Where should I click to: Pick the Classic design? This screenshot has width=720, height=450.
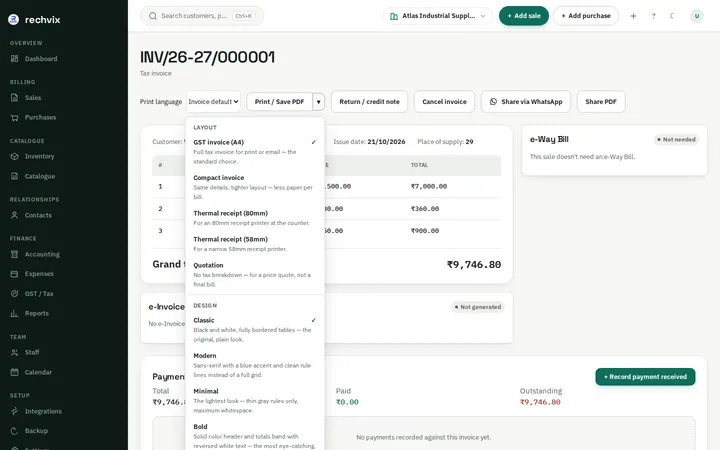[255, 330]
